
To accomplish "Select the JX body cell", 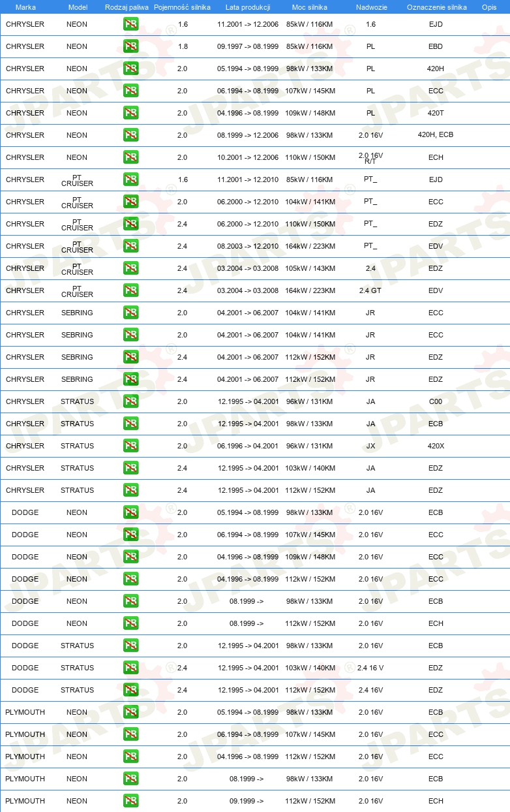I will click(x=370, y=446).
